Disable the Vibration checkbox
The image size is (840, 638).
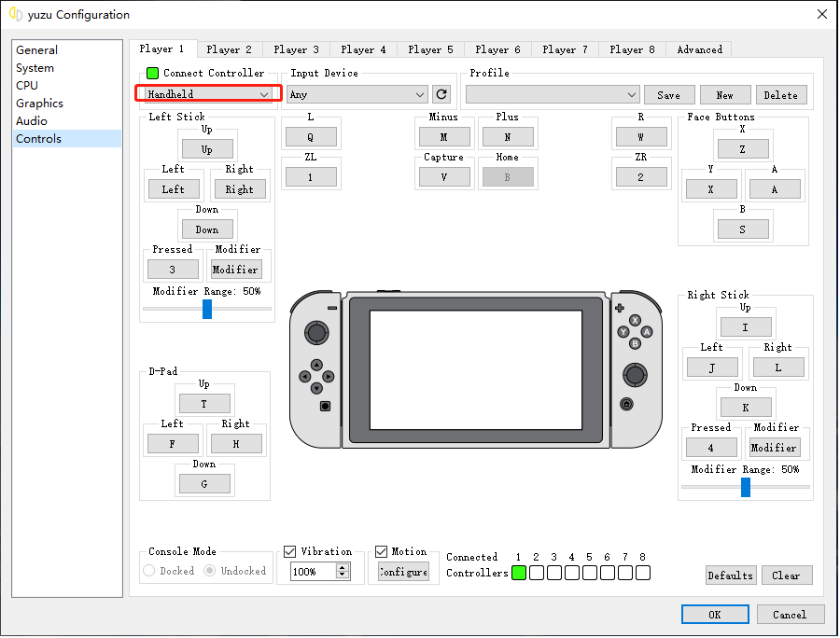click(x=289, y=551)
